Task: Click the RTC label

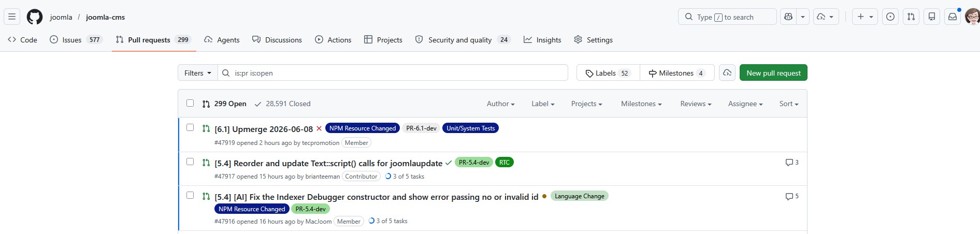Action: pyautogui.click(x=505, y=163)
